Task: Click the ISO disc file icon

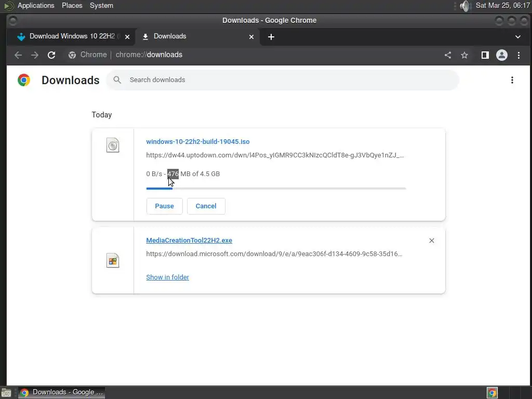Action: pyautogui.click(x=113, y=145)
